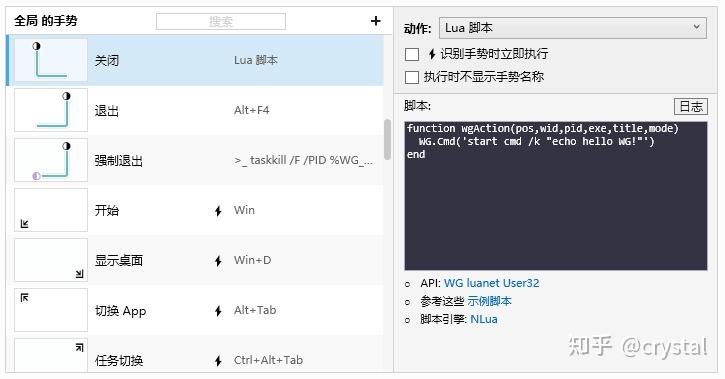This screenshot has height=379, width=725.
Task: Click inside the Lua script editor
Action: (556, 196)
